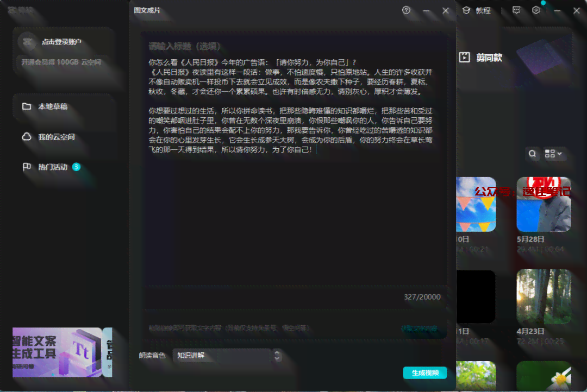Open the draft thumbnail dated 5月28日
587x392 pixels.
(x=544, y=204)
